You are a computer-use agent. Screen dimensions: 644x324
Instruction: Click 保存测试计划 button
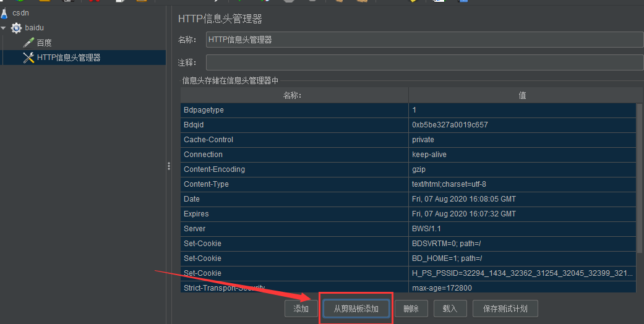(505, 309)
